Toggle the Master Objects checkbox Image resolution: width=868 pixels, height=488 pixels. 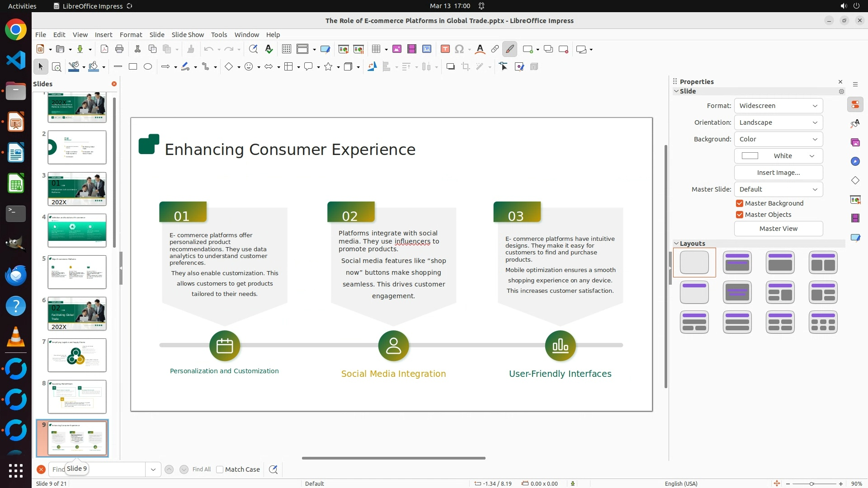(x=740, y=215)
